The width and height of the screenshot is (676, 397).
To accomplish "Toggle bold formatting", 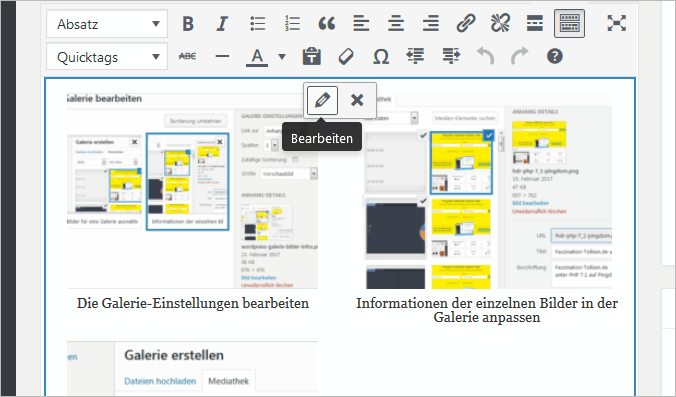I will click(188, 24).
